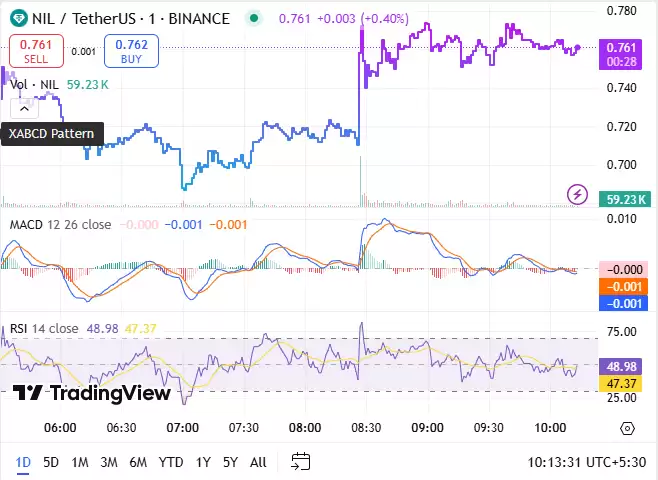Click the TradingView logo
Image resolution: width=658 pixels, height=480 pixels.
tap(92, 393)
